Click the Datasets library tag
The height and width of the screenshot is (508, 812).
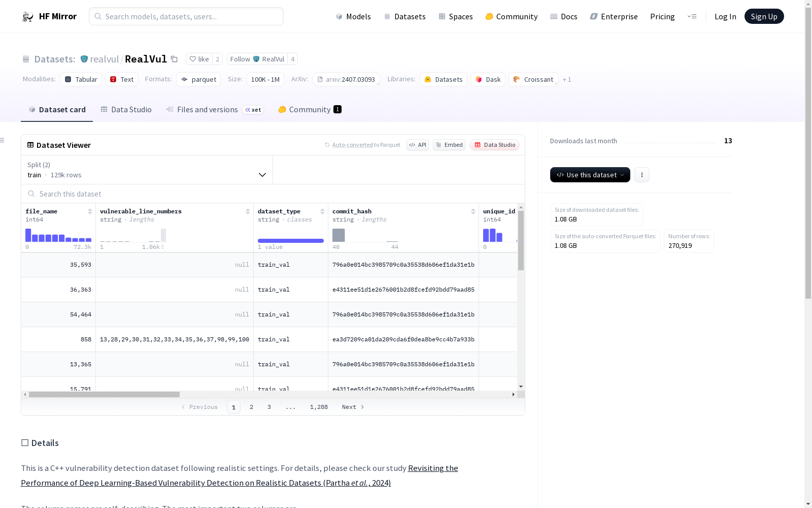444,79
